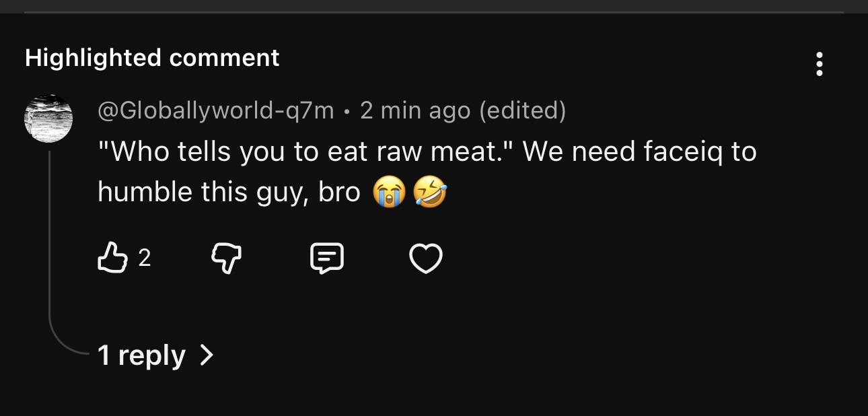Click the rolling laughing emoji
The image size is (868, 416).
point(430,194)
